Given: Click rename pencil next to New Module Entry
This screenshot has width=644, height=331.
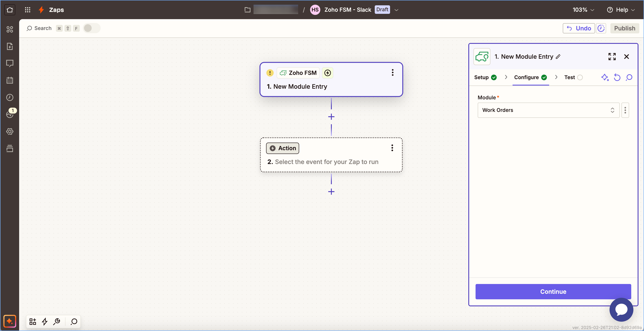Looking at the screenshot, I should click(x=558, y=57).
